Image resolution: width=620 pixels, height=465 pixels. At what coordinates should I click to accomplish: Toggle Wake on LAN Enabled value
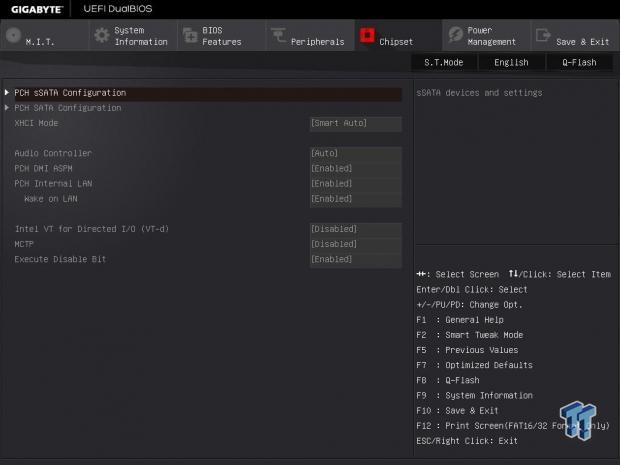[x=355, y=199]
